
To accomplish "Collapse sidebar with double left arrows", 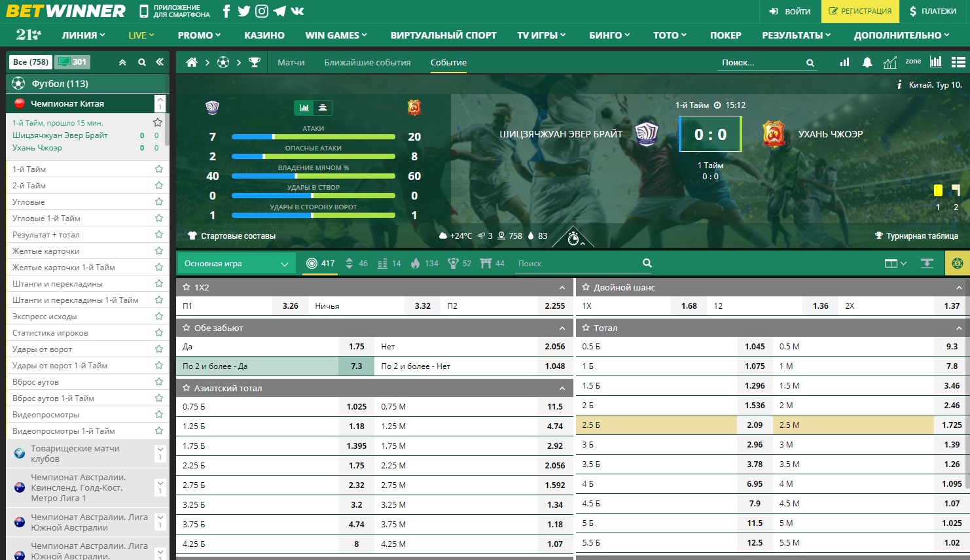I will point(160,62).
